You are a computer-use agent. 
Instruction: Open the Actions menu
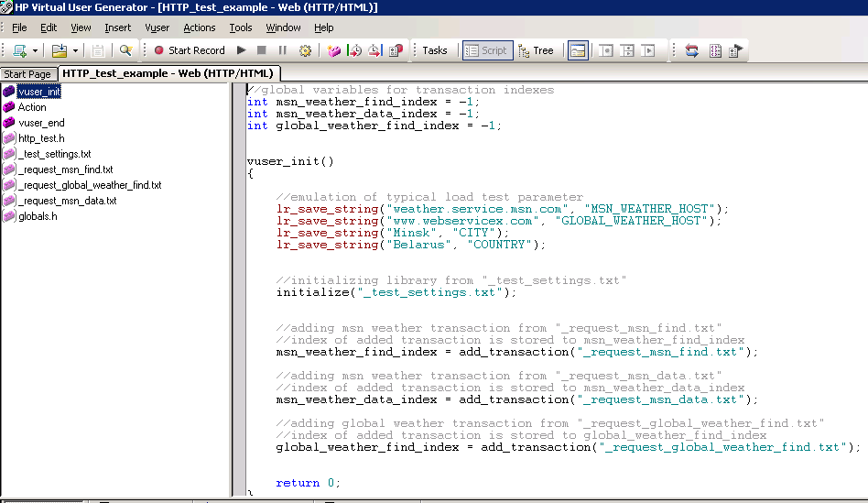tap(200, 27)
